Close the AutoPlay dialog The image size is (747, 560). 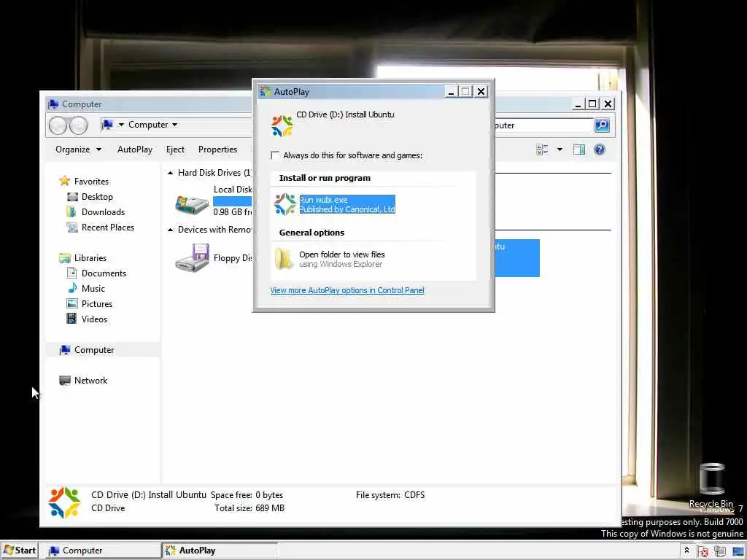tap(481, 91)
